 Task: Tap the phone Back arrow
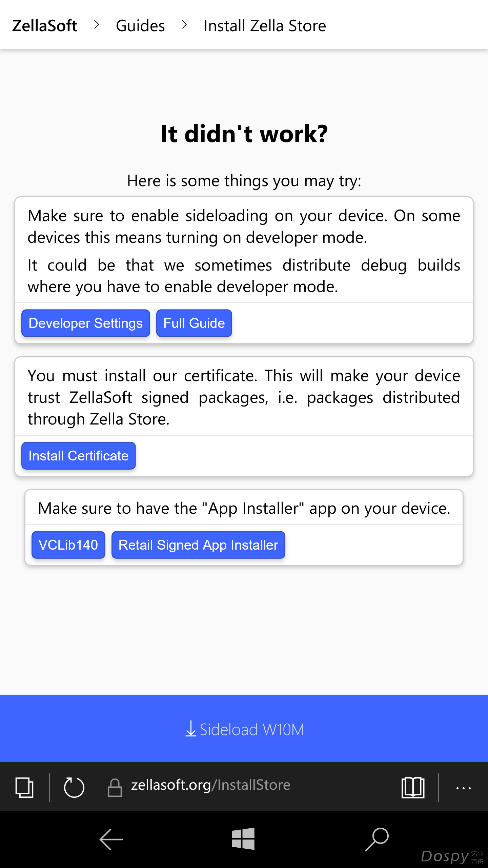click(x=111, y=839)
